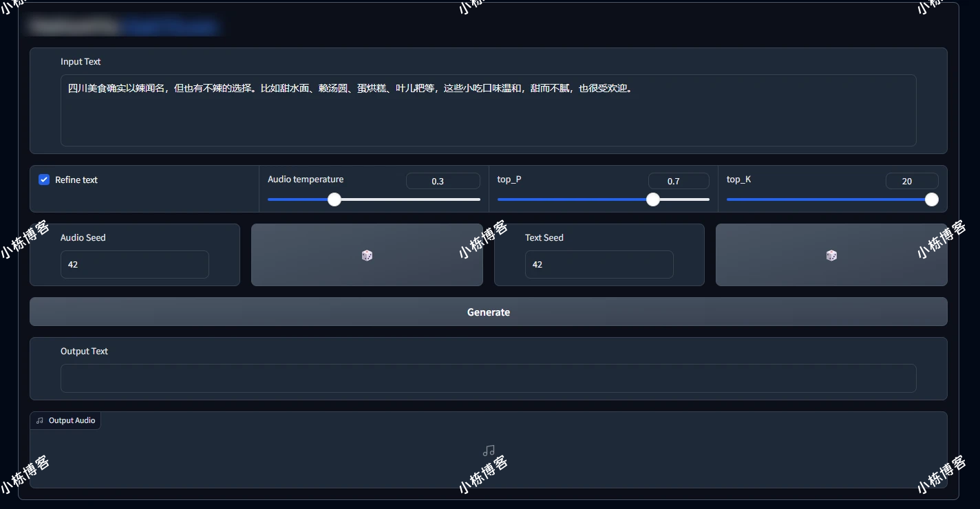Click the Audio temperature slider handle
The width and height of the screenshot is (980, 509).
pos(334,199)
